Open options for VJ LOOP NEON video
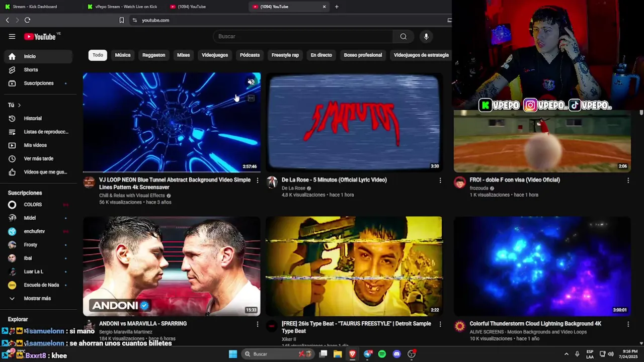Image resolution: width=644 pixels, height=362 pixels. point(258,180)
